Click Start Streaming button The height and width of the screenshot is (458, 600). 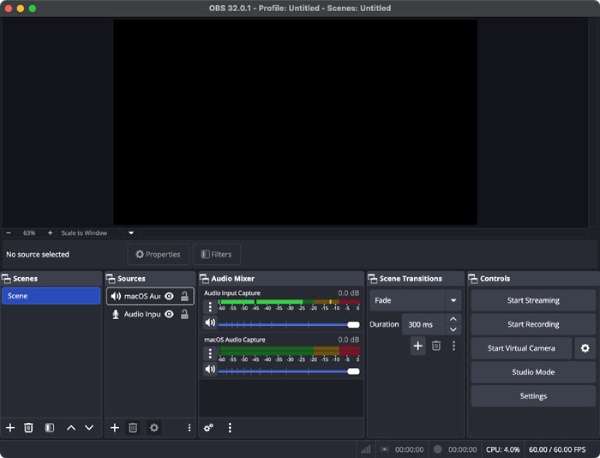[x=533, y=300]
